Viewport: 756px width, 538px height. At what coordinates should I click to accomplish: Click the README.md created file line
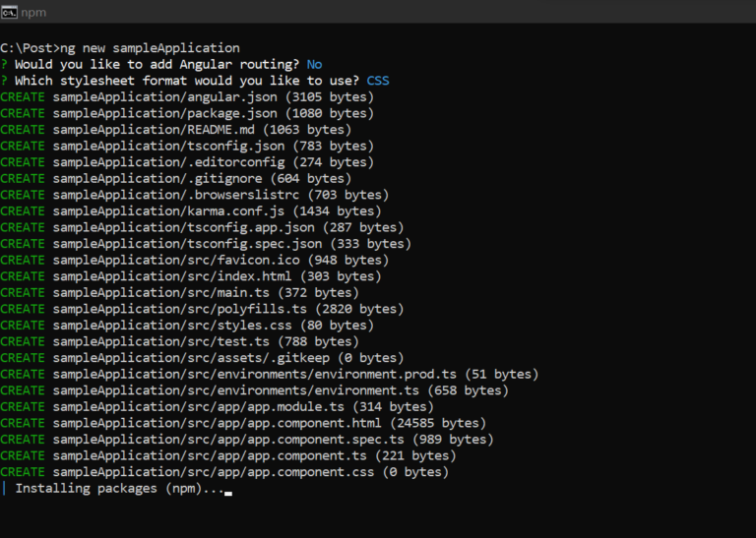pos(176,130)
